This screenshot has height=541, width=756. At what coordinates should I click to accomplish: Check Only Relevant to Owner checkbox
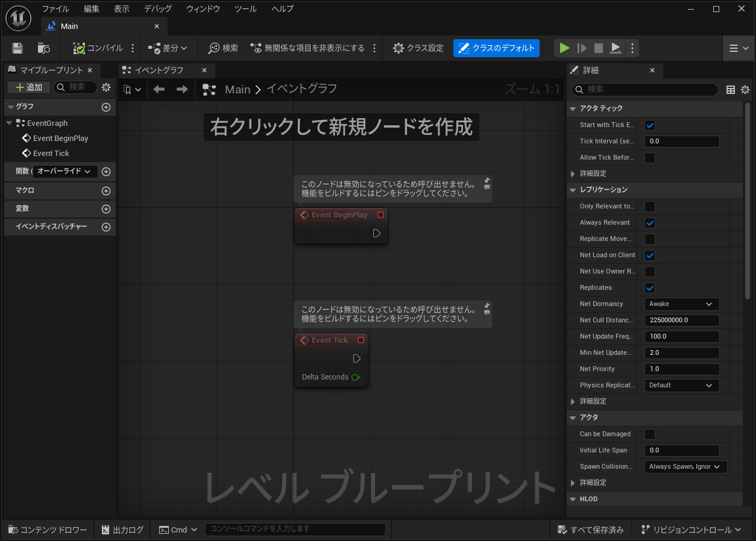(650, 207)
